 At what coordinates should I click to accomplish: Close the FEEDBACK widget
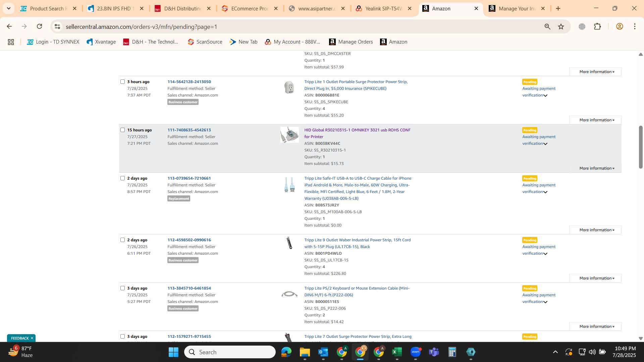tap(32, 338)
